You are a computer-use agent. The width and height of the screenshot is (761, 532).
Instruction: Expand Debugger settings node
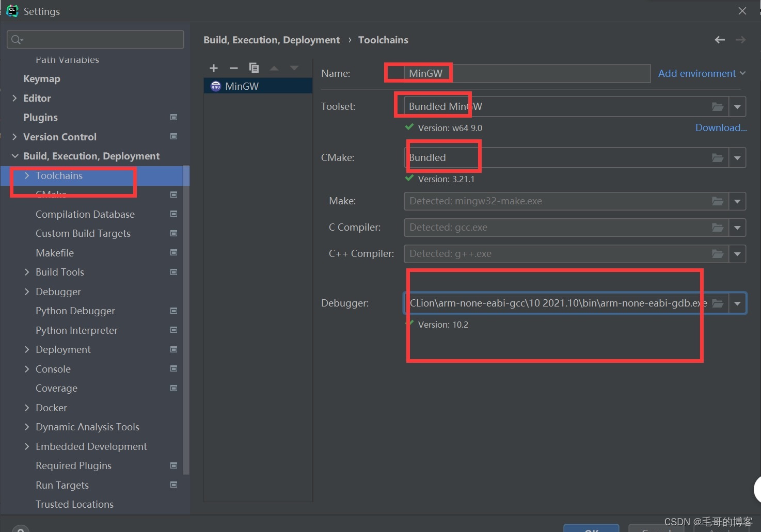pyautogui.click(x=27, y=292)
